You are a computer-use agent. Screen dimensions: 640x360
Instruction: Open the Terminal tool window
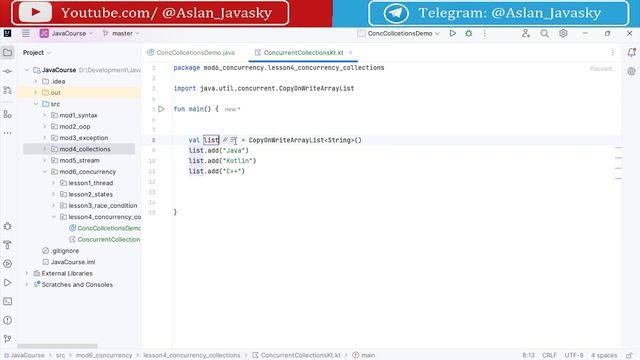tap(7, 301)
